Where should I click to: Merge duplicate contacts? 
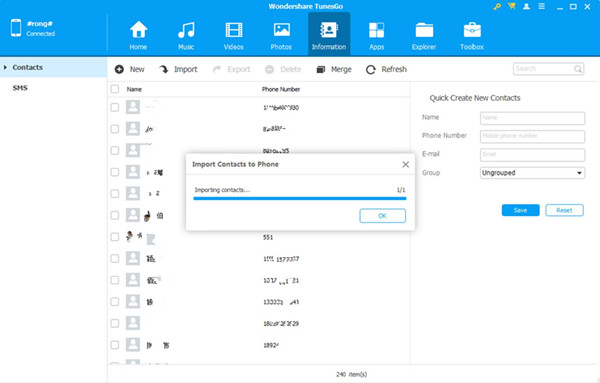334,69
